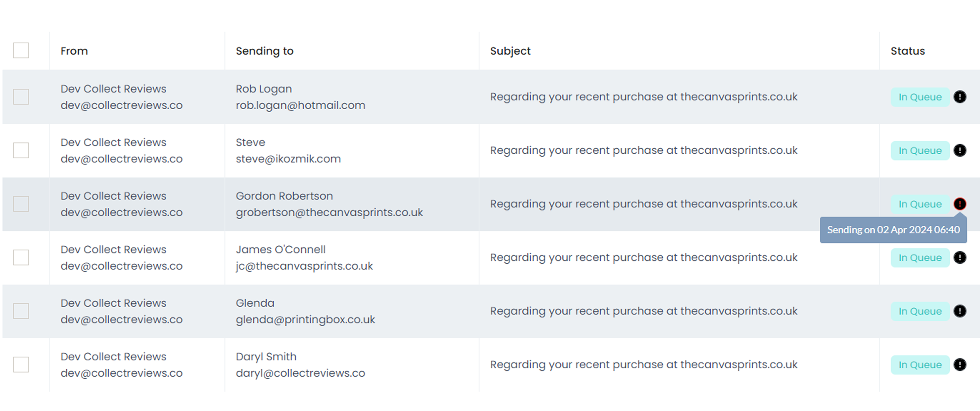Click the info icon in James O'Connell's row
The height and width of the screenshot is (411, 980).
[x=959, y=258]
